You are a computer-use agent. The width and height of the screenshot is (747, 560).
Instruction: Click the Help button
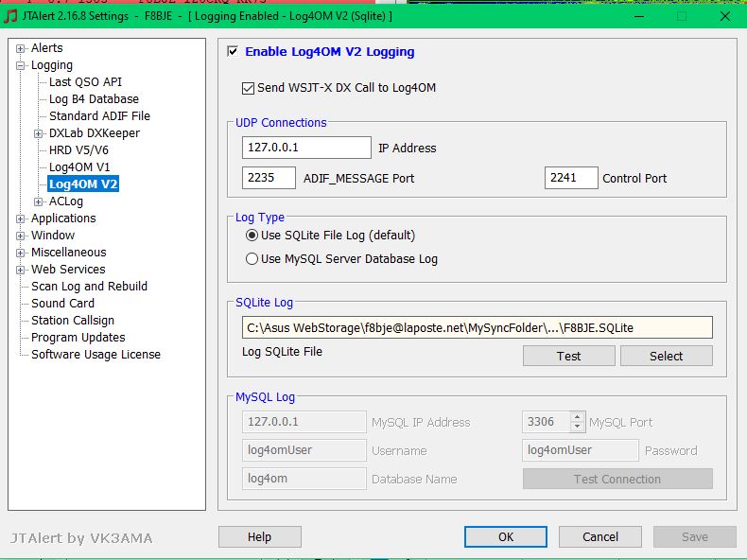[260, 537]
